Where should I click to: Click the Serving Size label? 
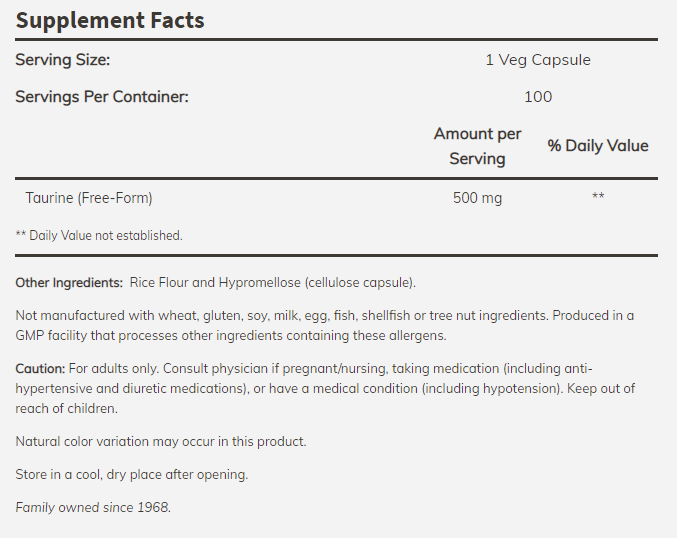(x=62, y=60)
